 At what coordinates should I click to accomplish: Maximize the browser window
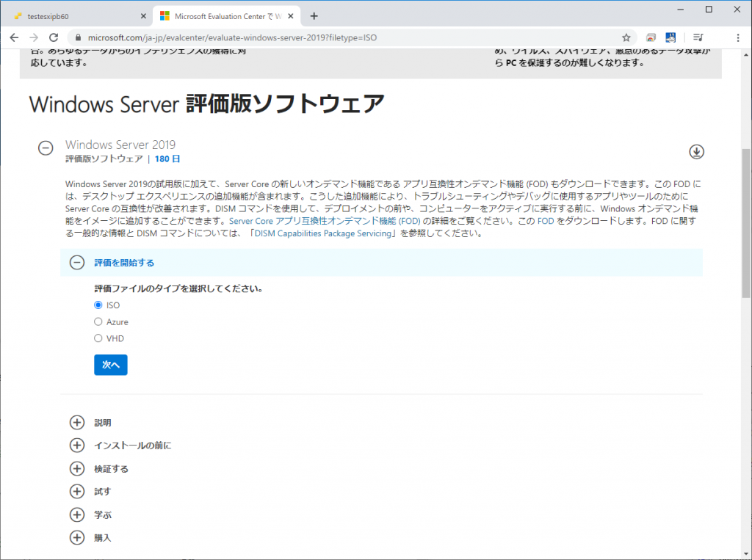[x=709, y=9]
